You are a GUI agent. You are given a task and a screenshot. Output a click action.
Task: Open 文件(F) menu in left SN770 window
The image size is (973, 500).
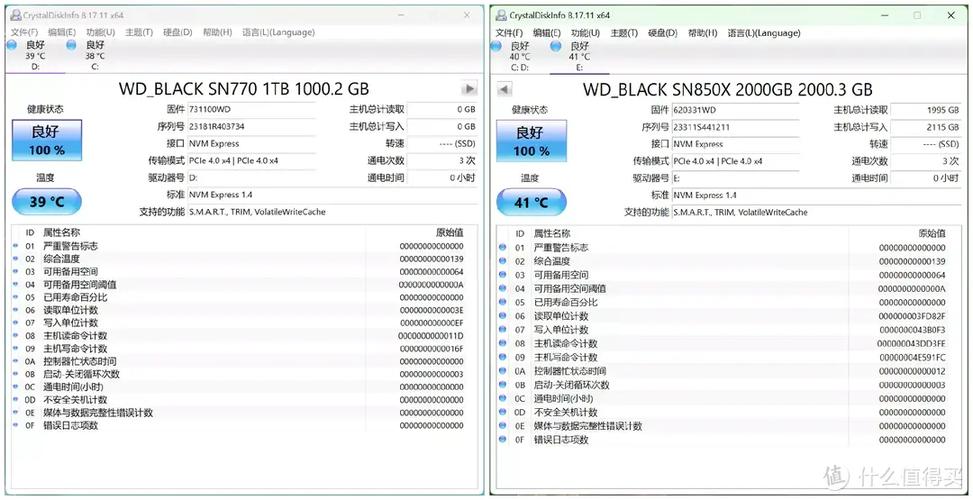24,32
